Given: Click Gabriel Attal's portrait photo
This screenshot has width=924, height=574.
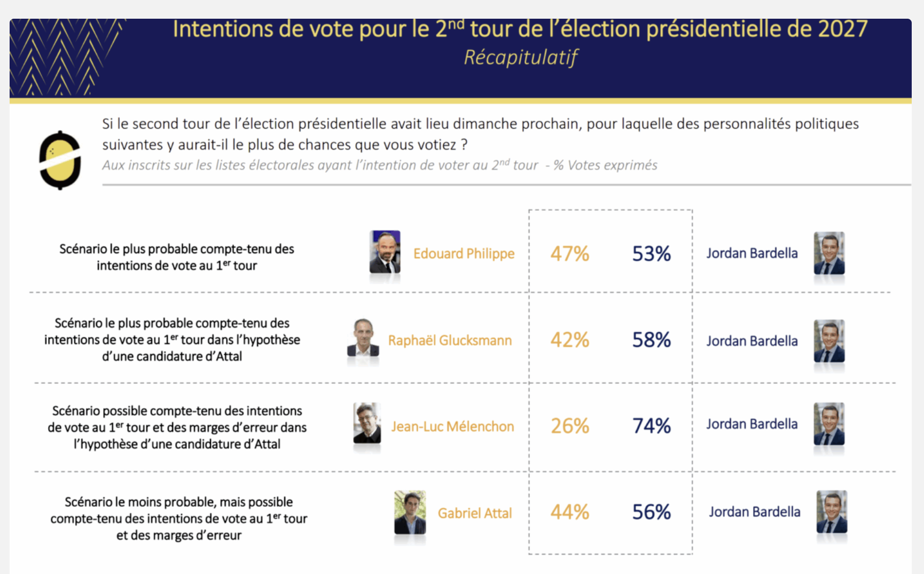Looking at the screenshot, I should pyautogui.click(x=410, y=513).
